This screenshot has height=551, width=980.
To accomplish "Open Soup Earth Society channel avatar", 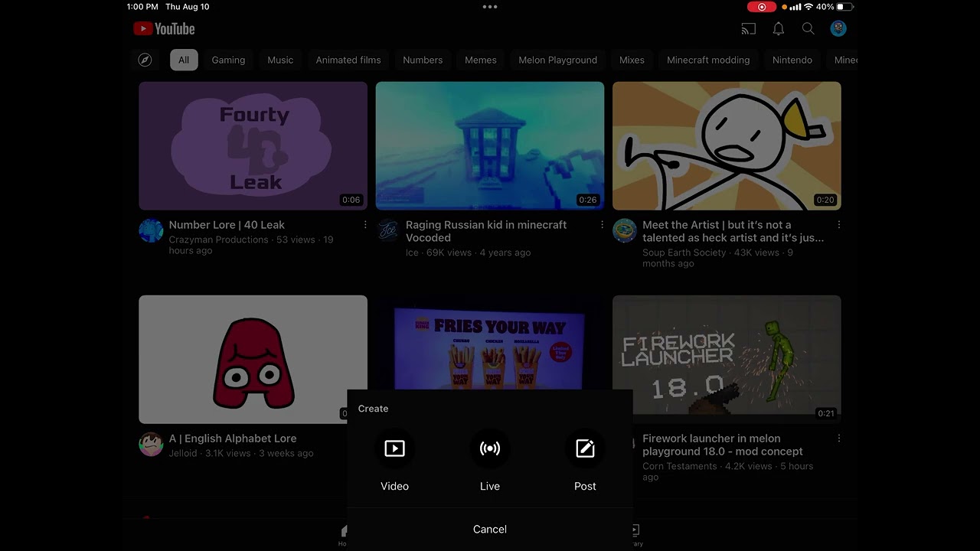I will point(625,230).
